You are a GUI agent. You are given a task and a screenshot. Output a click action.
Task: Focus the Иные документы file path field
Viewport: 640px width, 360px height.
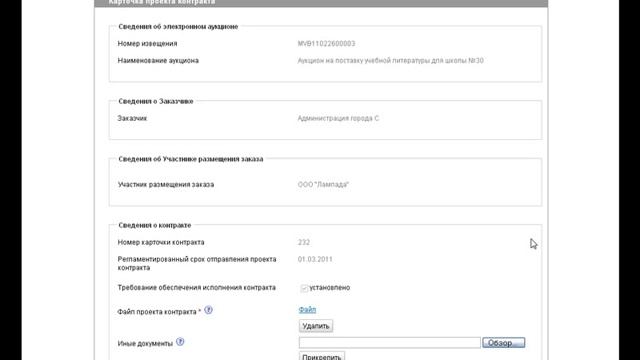coord(389,343)
